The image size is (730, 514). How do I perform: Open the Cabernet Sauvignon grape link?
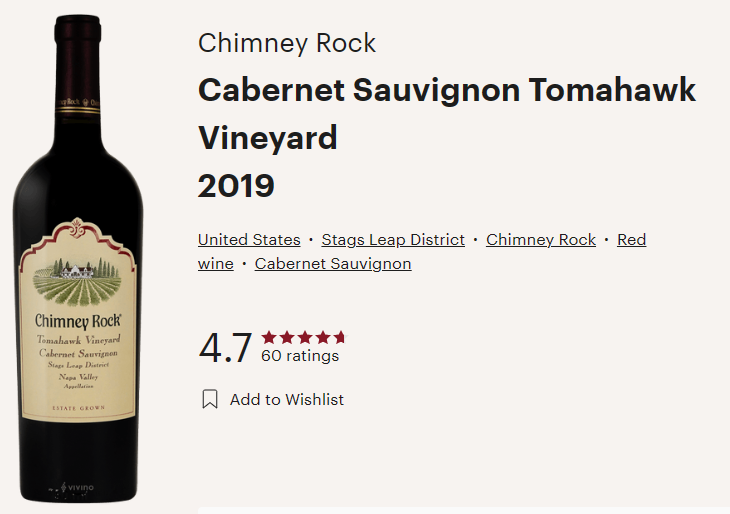[x=333, y=264]
